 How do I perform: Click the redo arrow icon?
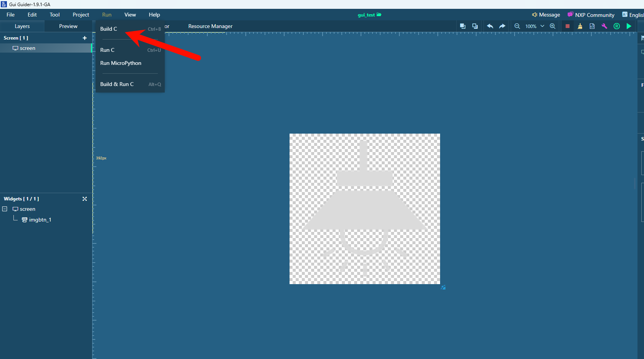[x=502, y=26]
